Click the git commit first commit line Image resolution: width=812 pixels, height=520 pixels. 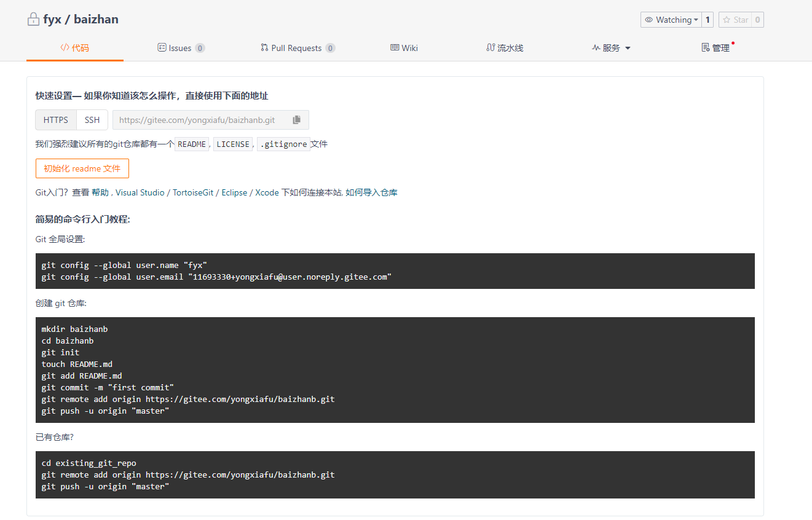point(108,387)
